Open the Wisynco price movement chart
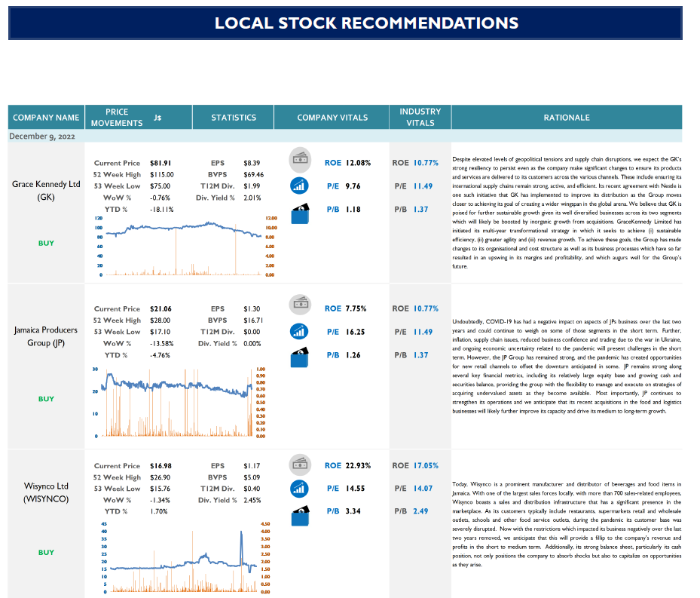Screen dimensions: 700x598 tap(185, 558)
